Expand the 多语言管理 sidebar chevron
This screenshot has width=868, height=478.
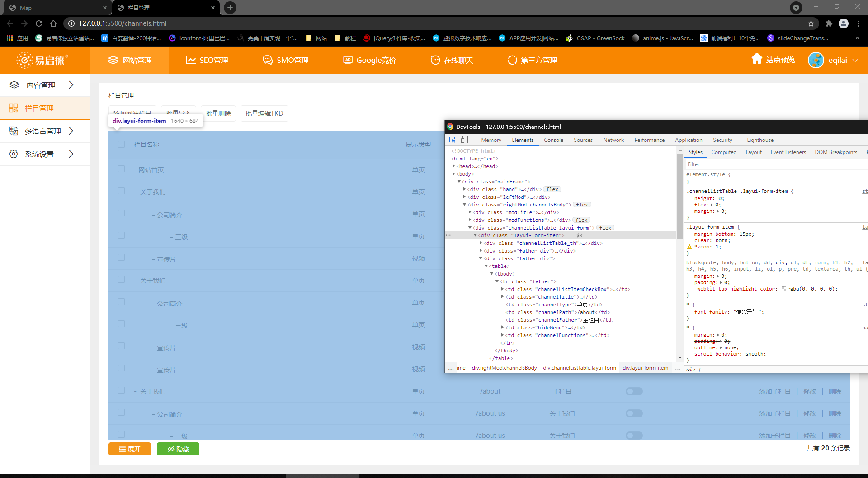pyautogui.click(x=71, y=131)
